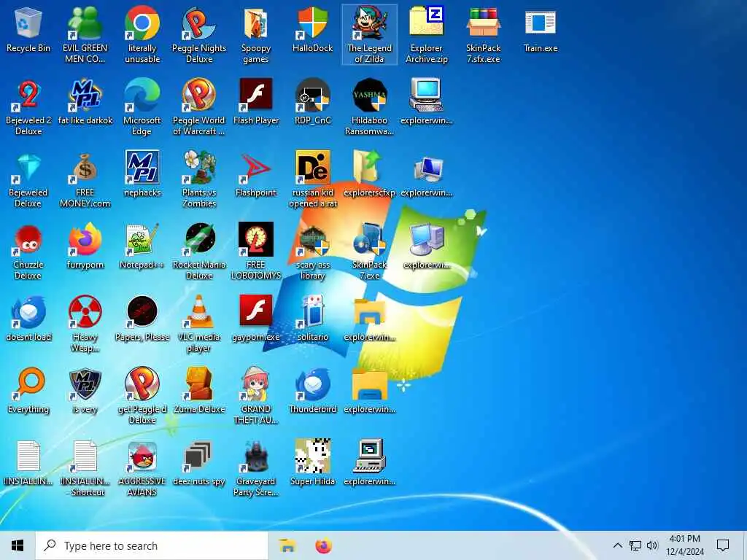Select the HalloDock shortcut icon
This screenshot has height=560, width=747.
pyautogui.click(x=312, y=23)
